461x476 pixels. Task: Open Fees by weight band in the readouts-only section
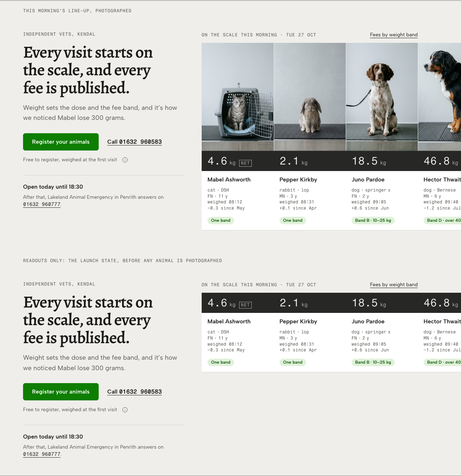(x=394, y=285)
